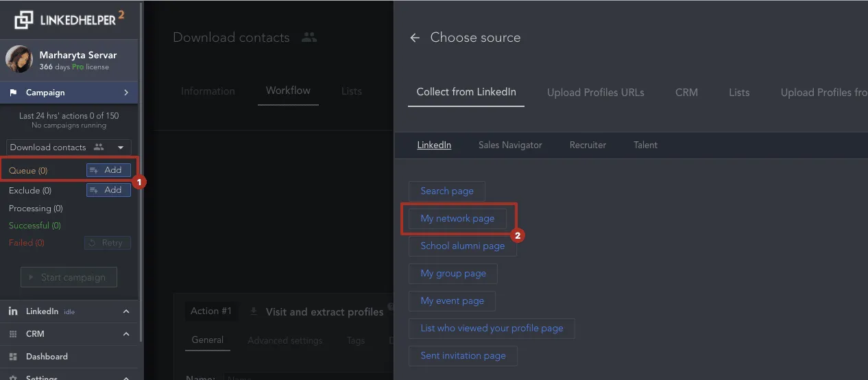
Task: Open the Workflow tab
Action: [288, 91]
